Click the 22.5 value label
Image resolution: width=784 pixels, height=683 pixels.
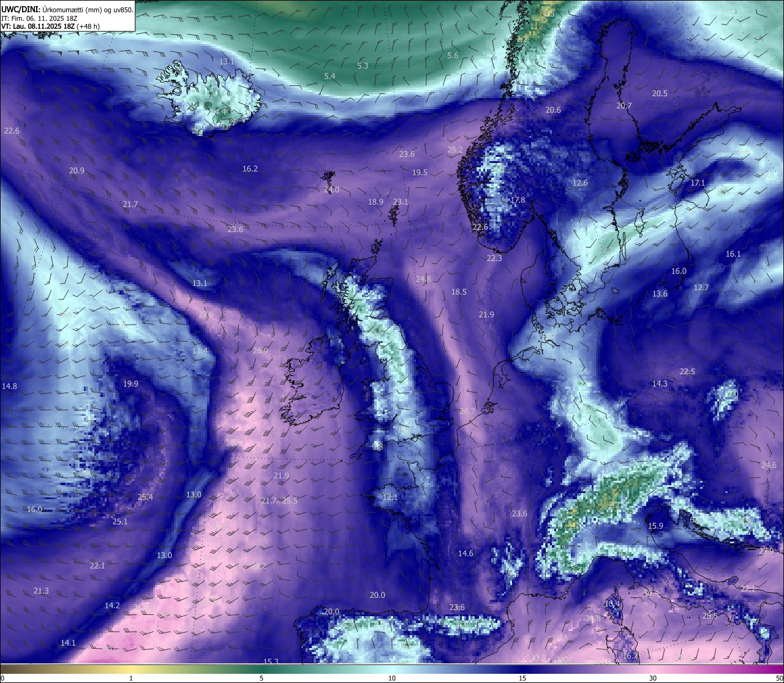[x=687, y=372]
